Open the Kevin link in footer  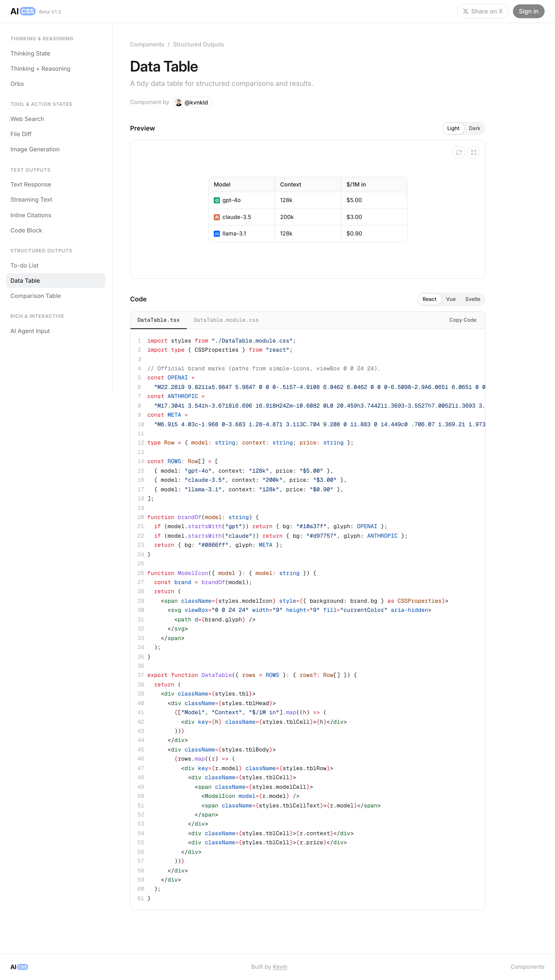tap(280, 967)
